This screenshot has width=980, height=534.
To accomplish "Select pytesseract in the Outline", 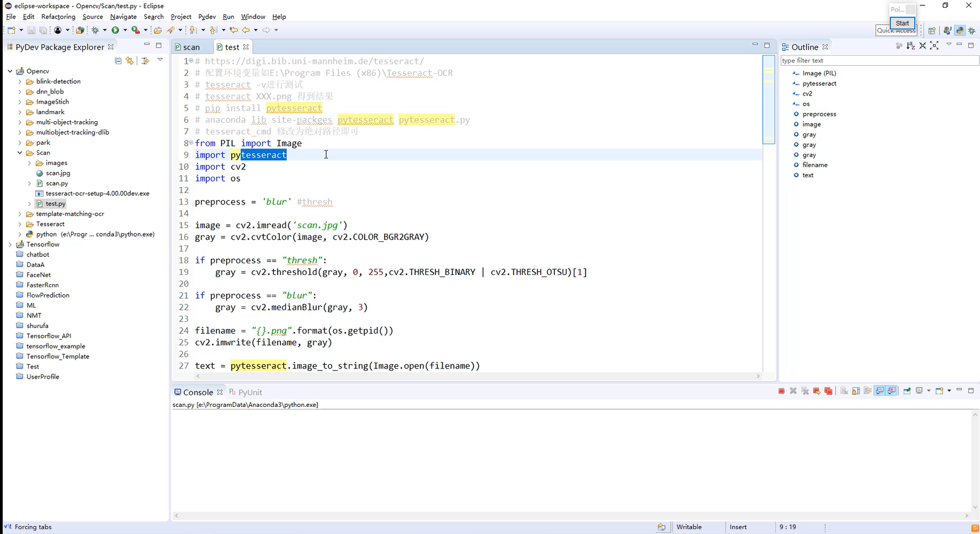I will pos(819,83).
